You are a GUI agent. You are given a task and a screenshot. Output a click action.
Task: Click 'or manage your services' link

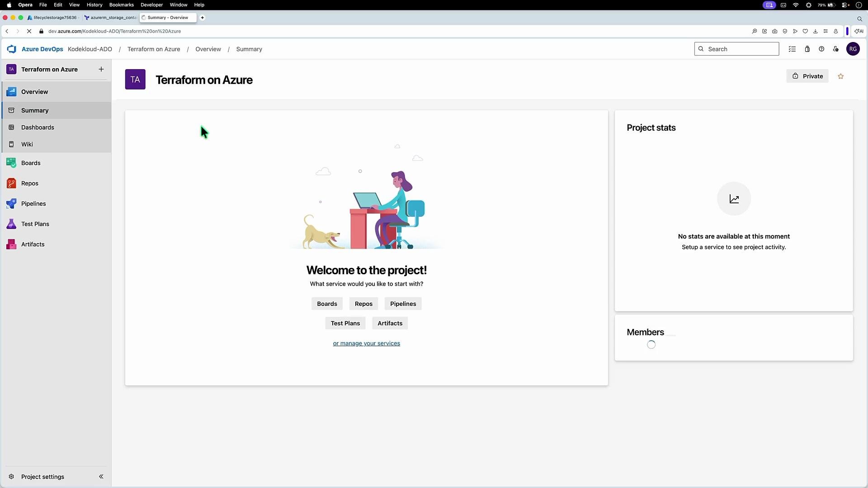pyautogui.click(x=367, y=343)
